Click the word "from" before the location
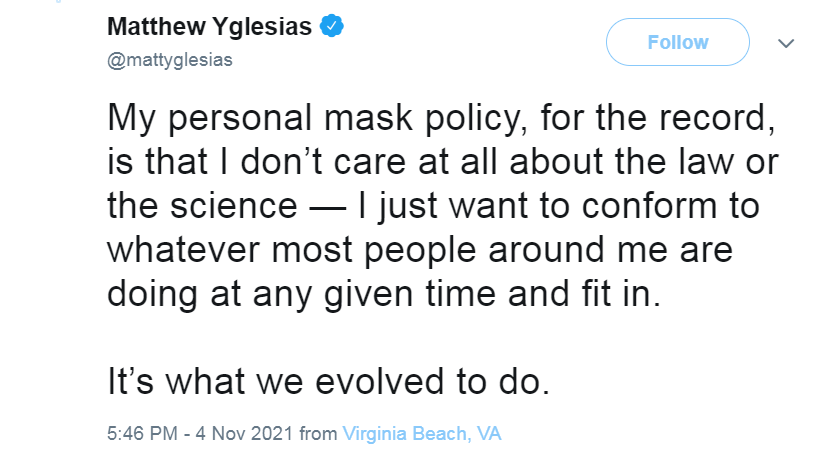Viewport: 814px width, 453px height. tap(318, 434)
